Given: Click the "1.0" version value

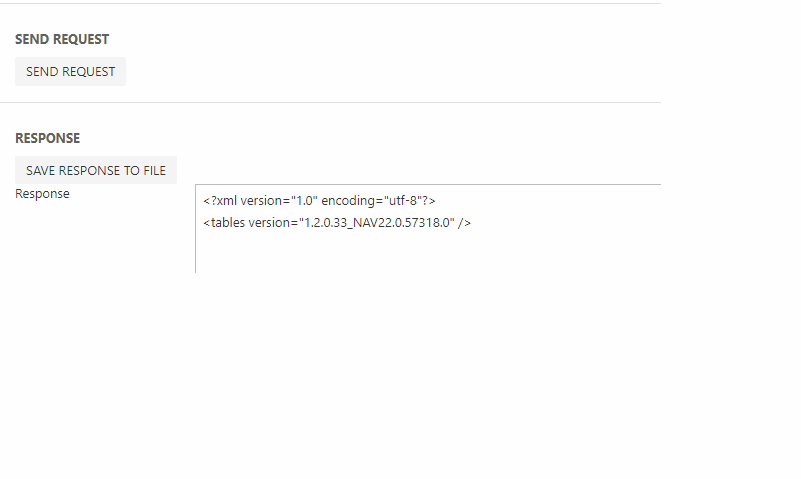Looking at the screenshot, I should pyautogui.click(x=303, y=201).
